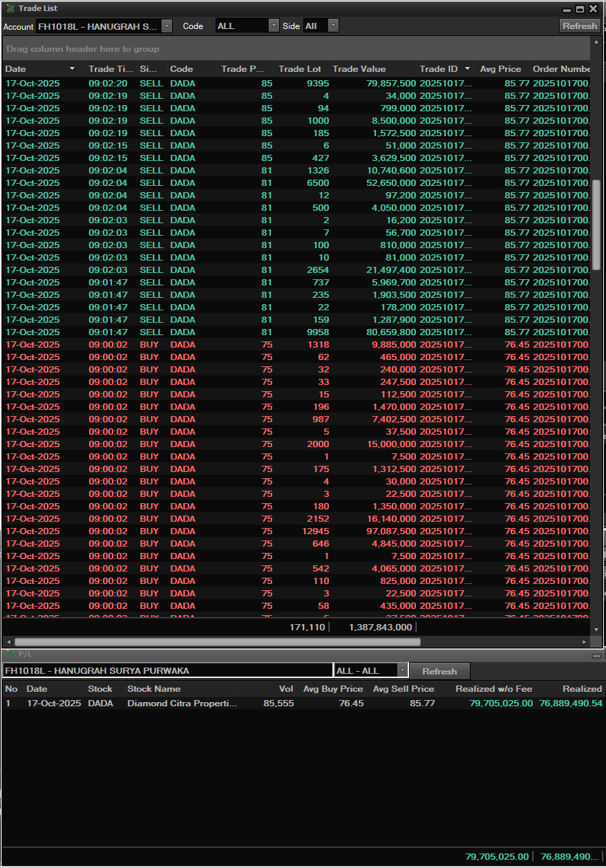This screenshot has width=606, height=868.
Task: Click the Trade List Refresh button
Action: click(579, 26)
